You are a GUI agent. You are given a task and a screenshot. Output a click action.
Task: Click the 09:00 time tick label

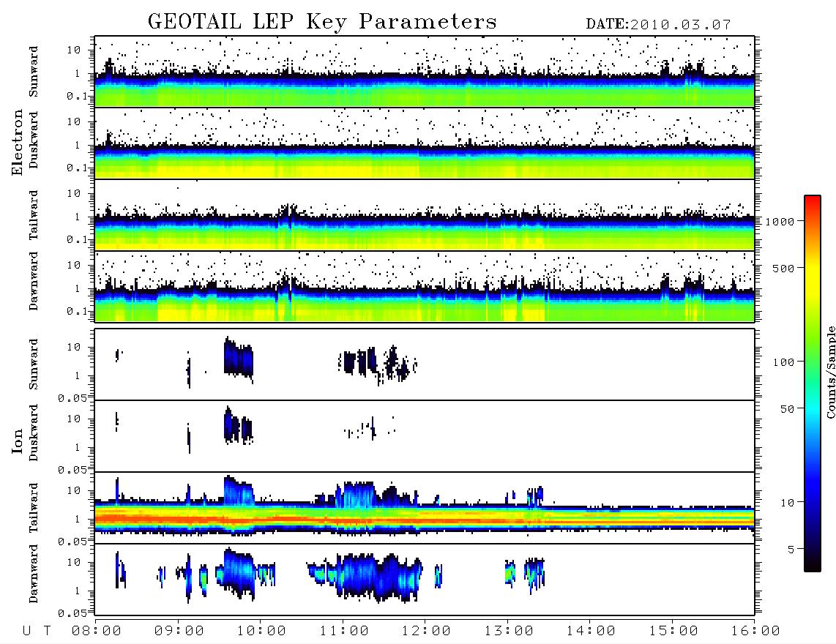pyautogui.click(x=179, y=632)
